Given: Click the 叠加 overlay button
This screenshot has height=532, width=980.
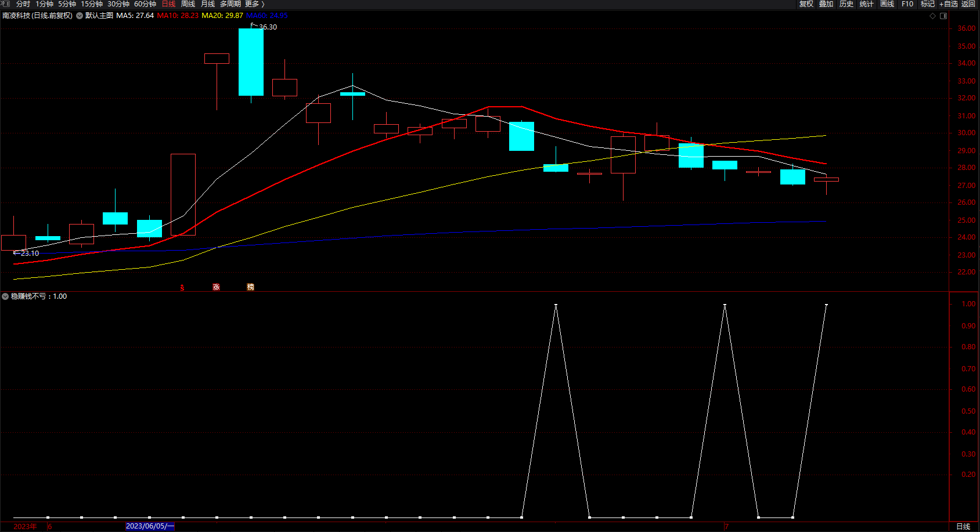Looking at the screenshot, I should coord(826,4).
